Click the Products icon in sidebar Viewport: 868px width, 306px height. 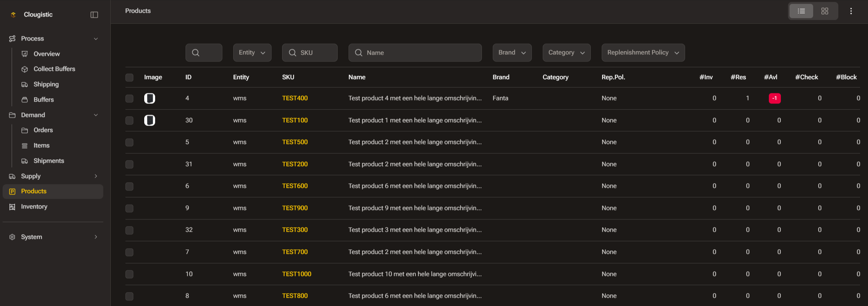click(12, 191)
